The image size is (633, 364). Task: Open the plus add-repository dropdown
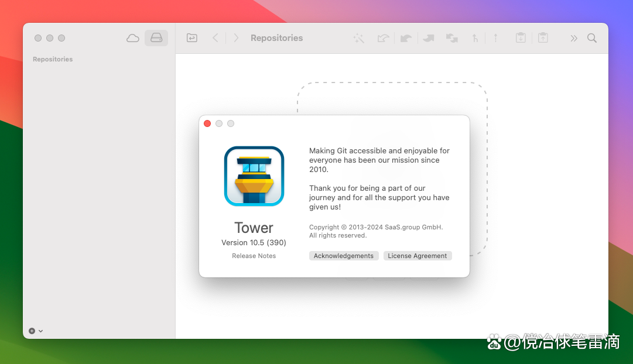(36, 331)
